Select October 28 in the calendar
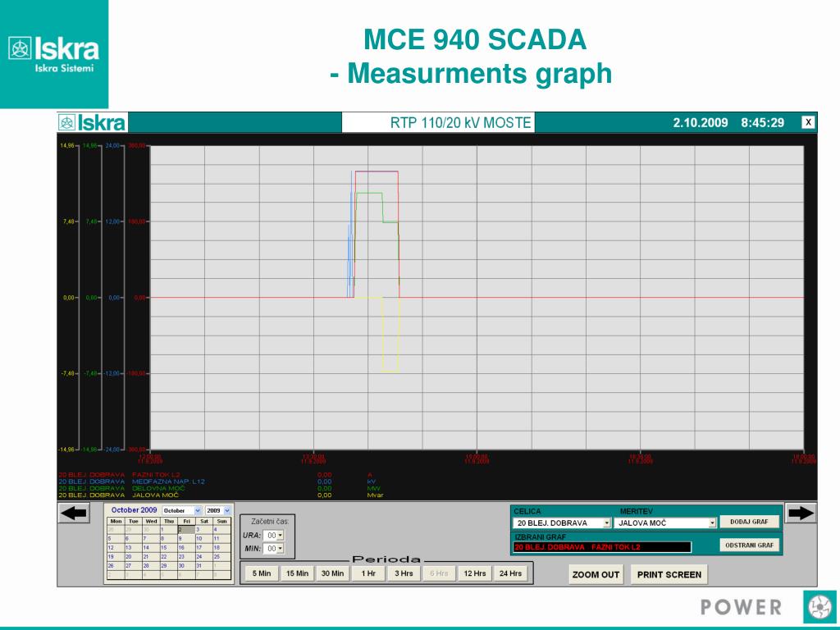 (151, 566)
